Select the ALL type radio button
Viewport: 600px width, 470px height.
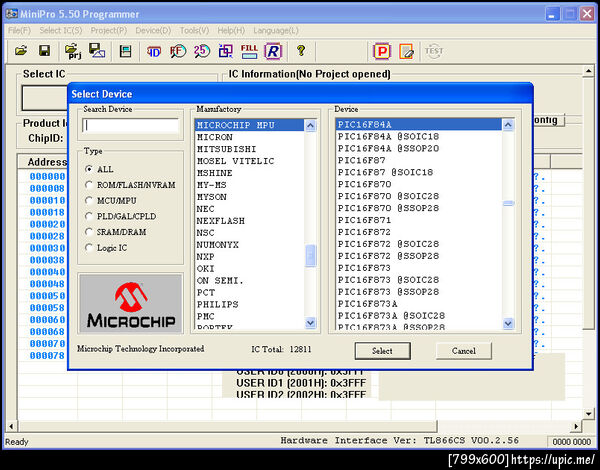pos(89,169)
